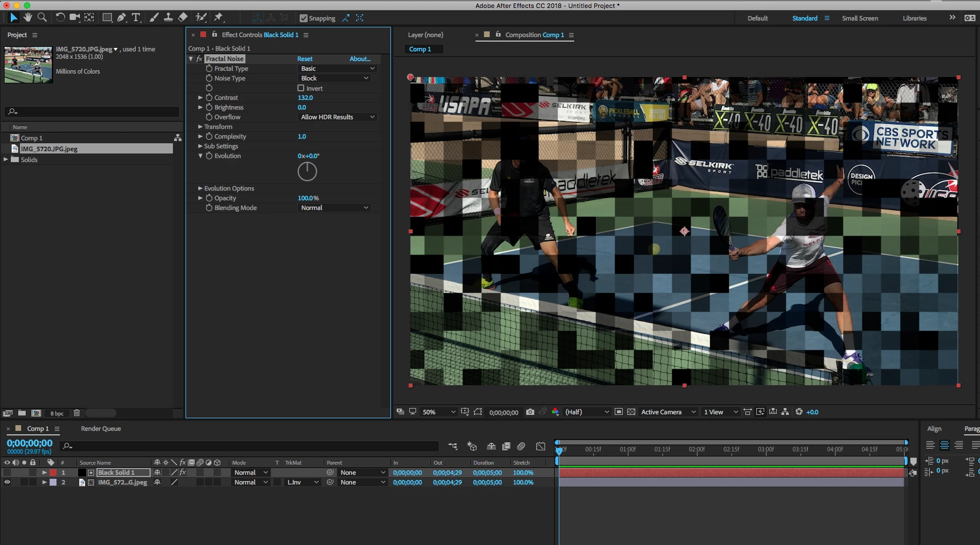Screen dimensions: 980x545
Task: Click the 8 bpc color depth button
Action: coord(57,413)
